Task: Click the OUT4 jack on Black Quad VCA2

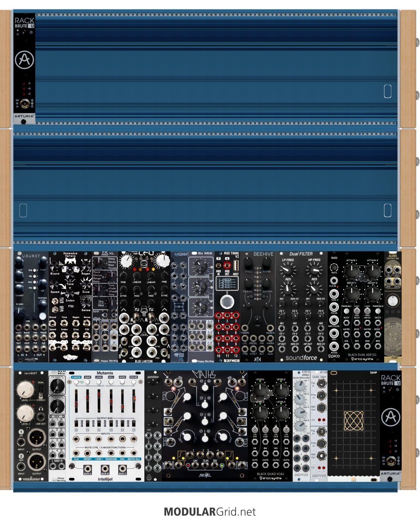Action: click(286, 465)
